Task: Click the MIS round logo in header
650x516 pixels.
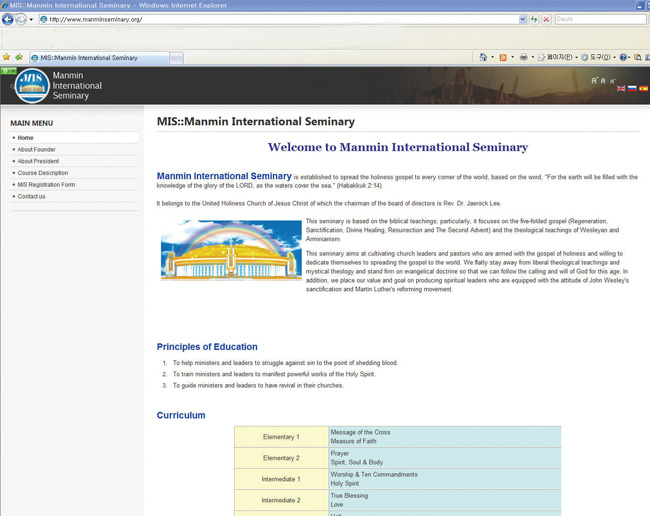Action: (32, 85)
